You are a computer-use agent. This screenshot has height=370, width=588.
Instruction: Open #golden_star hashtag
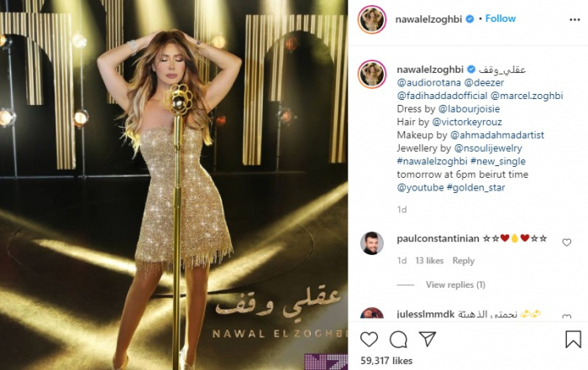[476, 188]
